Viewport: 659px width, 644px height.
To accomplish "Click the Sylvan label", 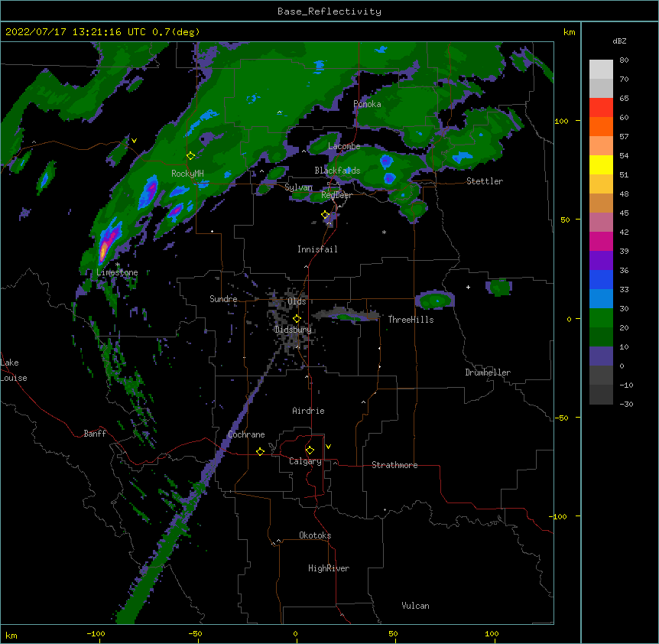I will pyautogui.click(x=298, y=187).
